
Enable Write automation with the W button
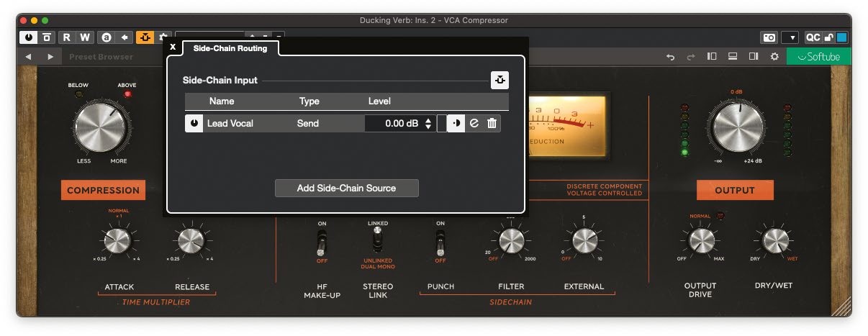point(85,37)
